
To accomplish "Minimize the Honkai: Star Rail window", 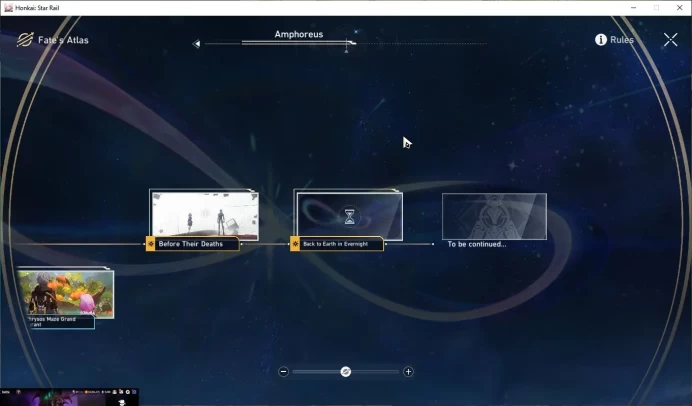I will click(633, 8).
